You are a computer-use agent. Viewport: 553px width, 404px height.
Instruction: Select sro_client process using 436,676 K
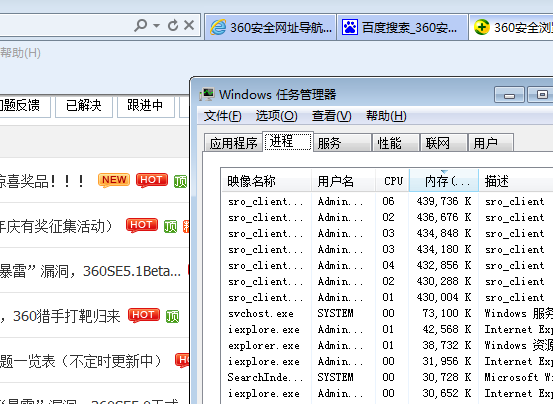point(387,217)
